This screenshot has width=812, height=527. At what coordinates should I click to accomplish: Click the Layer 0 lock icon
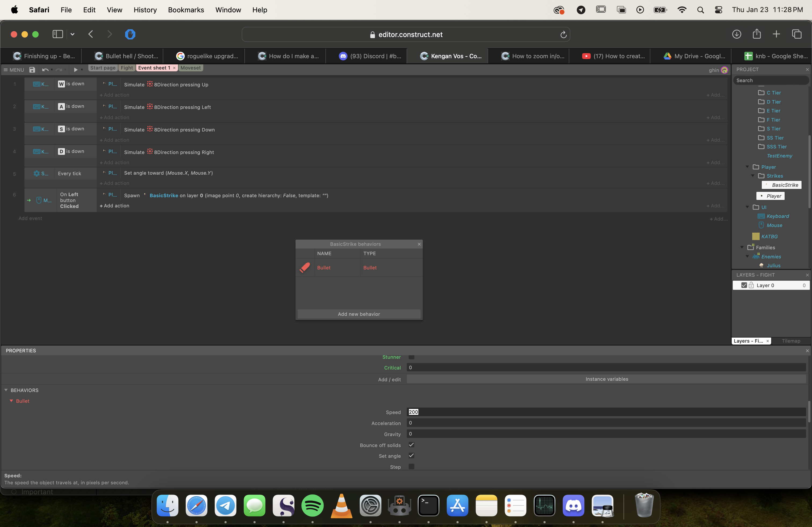pos(751,285)
